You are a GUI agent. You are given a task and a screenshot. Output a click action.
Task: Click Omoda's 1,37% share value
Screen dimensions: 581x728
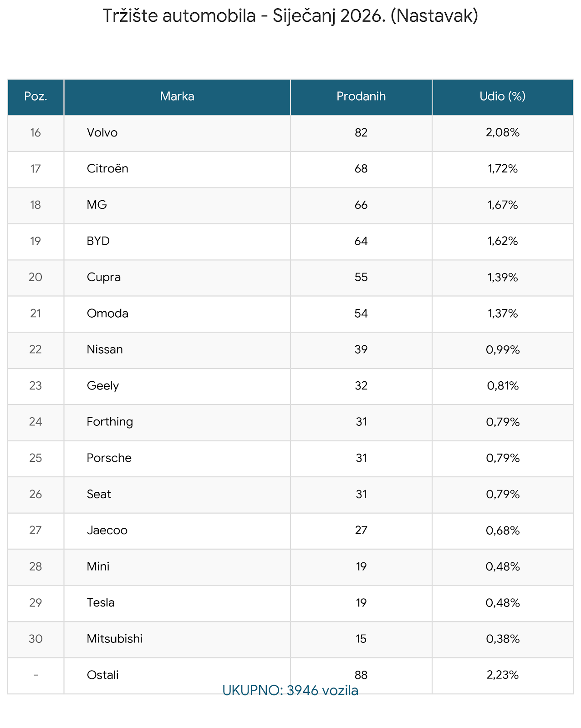[x=503, y=313]
